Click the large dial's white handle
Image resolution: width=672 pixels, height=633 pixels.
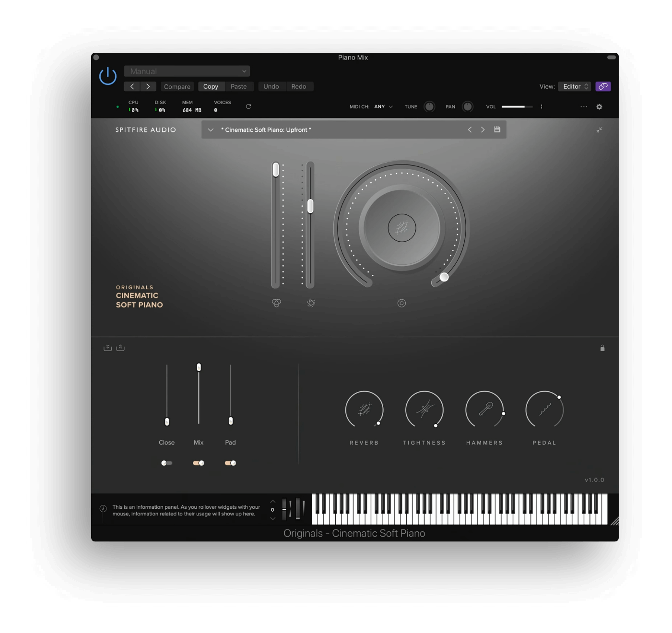444,277
